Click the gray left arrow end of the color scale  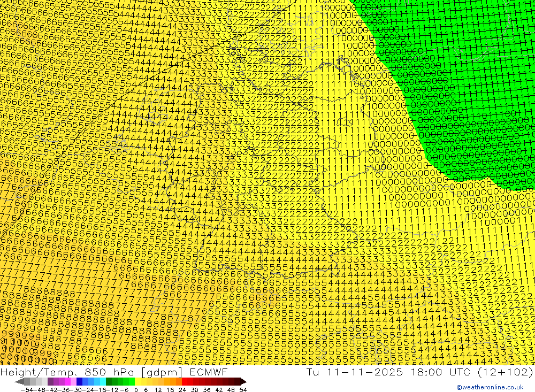pos(19,382)
